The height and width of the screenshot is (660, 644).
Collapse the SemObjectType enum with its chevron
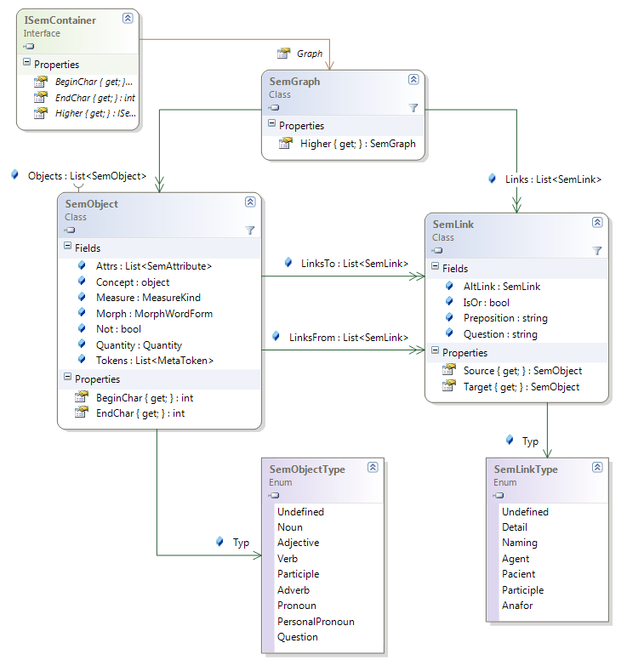(373, 468)
